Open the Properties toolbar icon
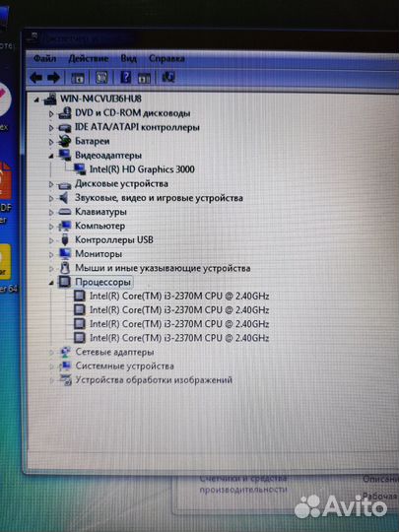The image size is (399, 532). 101,78
